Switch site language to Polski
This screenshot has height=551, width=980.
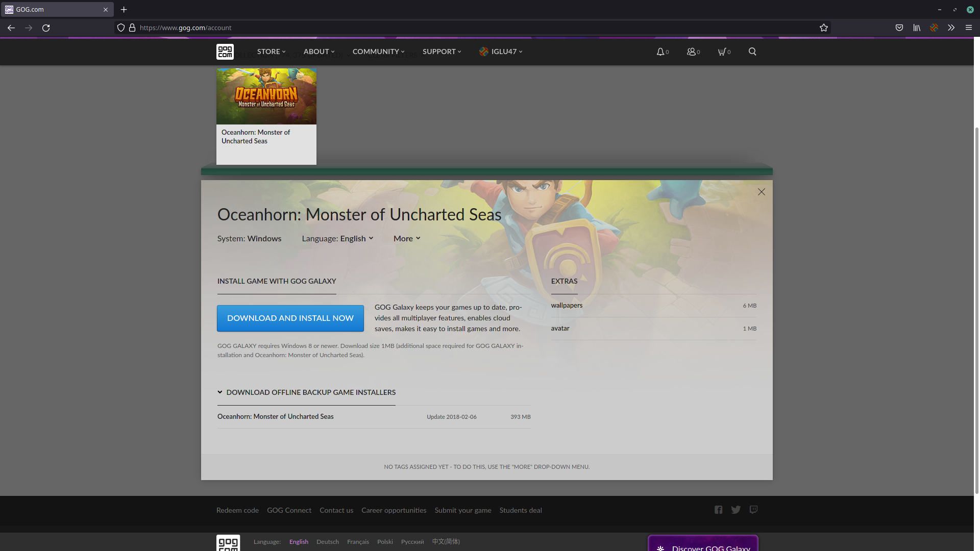coord(385,542)
